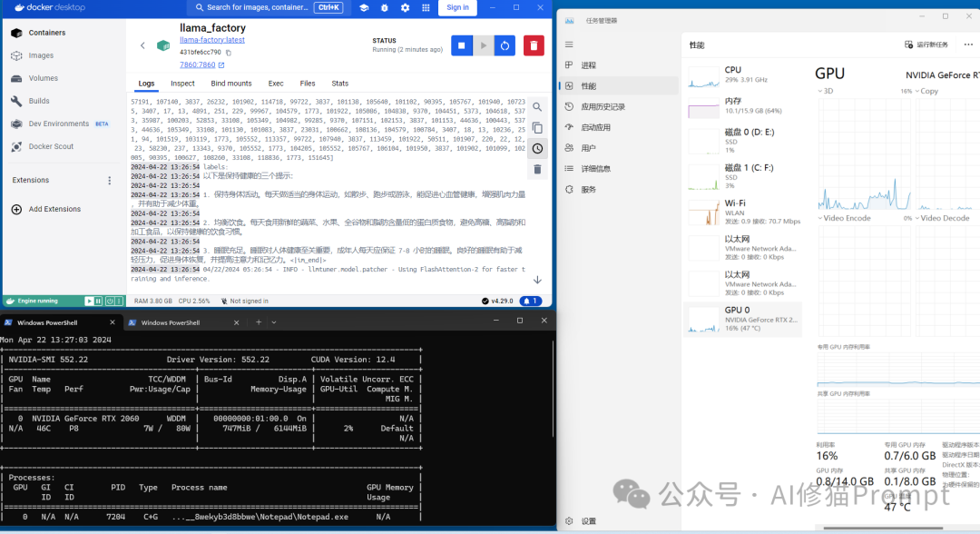Select Disk 1 (C: F:) item
The image size is (980, 534).
coord(743,176)
